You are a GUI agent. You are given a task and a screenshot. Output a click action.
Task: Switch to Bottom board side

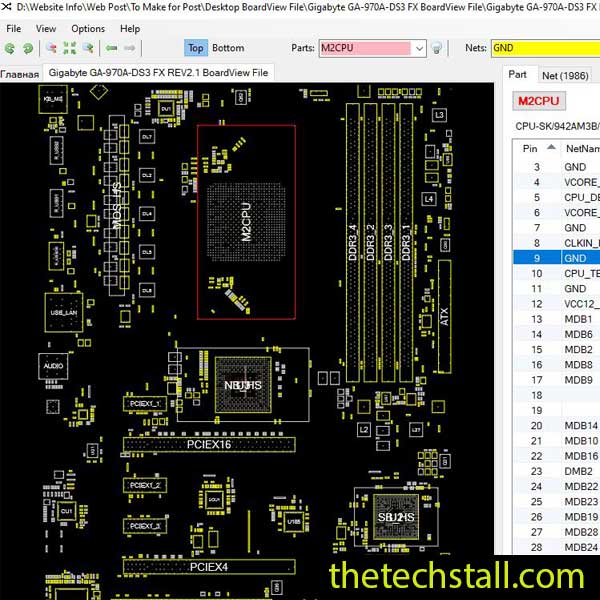(x=228, y=48)
